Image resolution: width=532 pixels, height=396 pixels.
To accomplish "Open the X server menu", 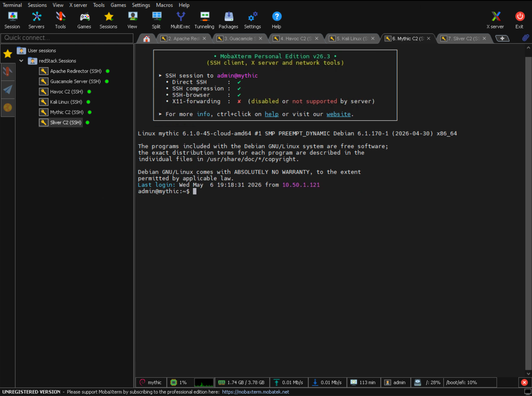I will (x=78, y=5).
